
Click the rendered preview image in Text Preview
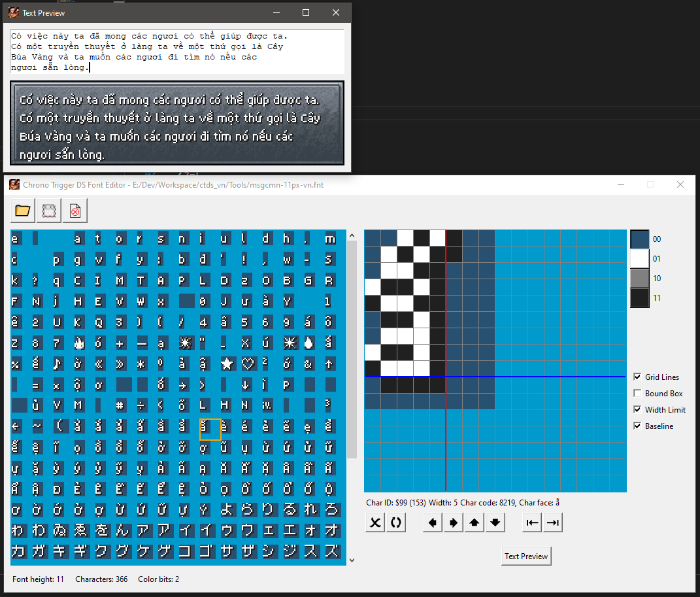tap(177, 123)
